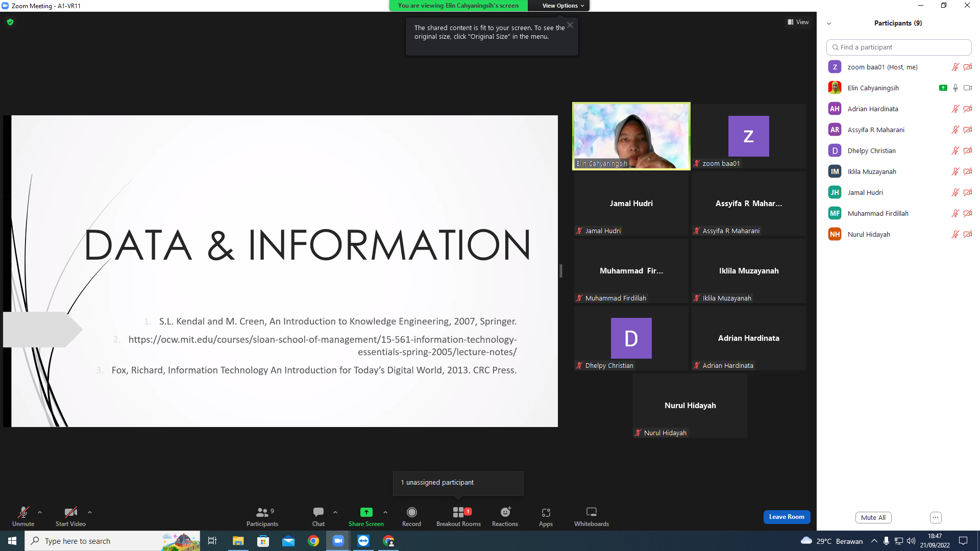Open Whiteboards

[x=592, y=516]
